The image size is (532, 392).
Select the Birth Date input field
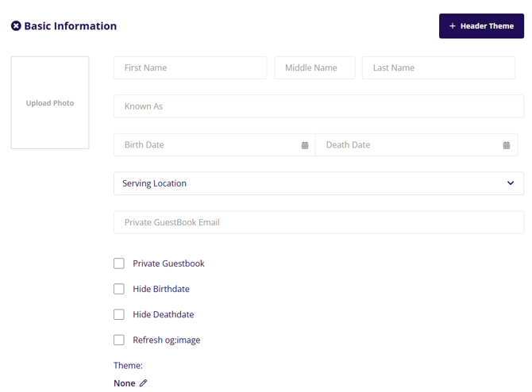tap(206, 145)
